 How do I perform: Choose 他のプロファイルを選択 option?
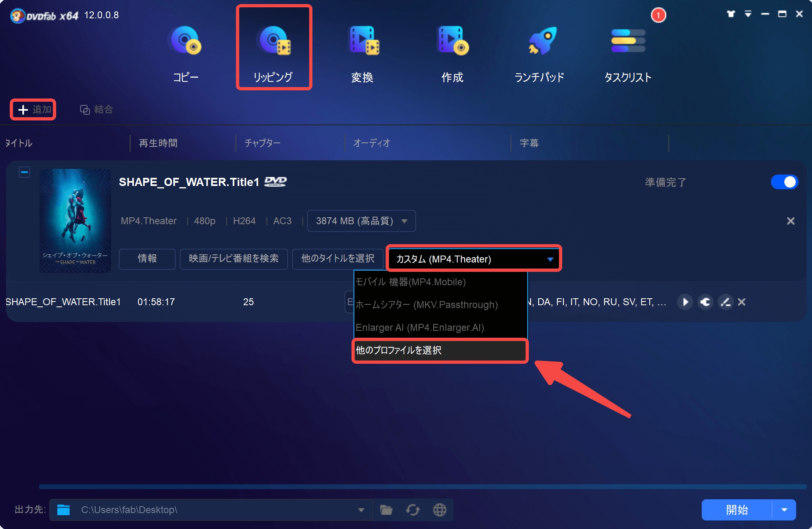pos(440,350)
